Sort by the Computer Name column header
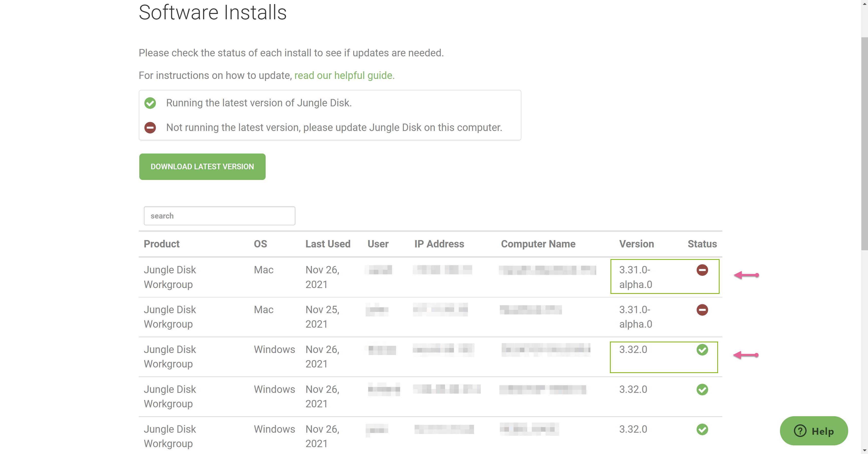The width and height of the screenshot is (868, 454). tap(538, 244)
